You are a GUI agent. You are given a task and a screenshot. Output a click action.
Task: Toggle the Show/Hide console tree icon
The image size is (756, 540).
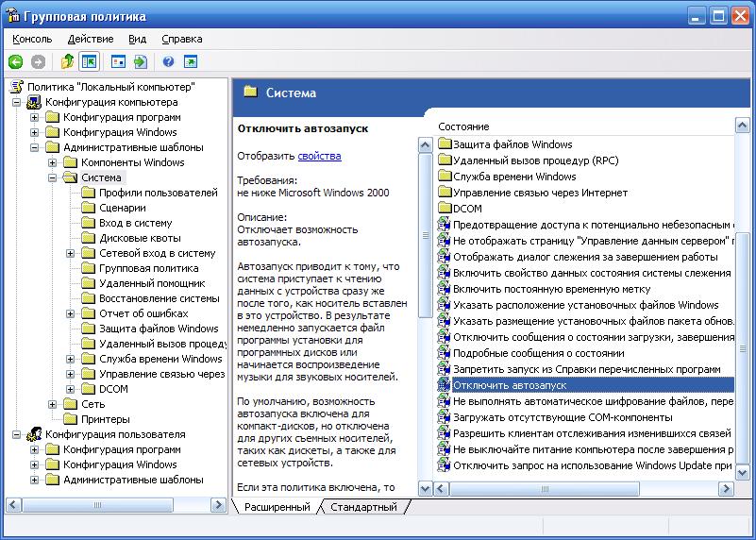[90, 61]
